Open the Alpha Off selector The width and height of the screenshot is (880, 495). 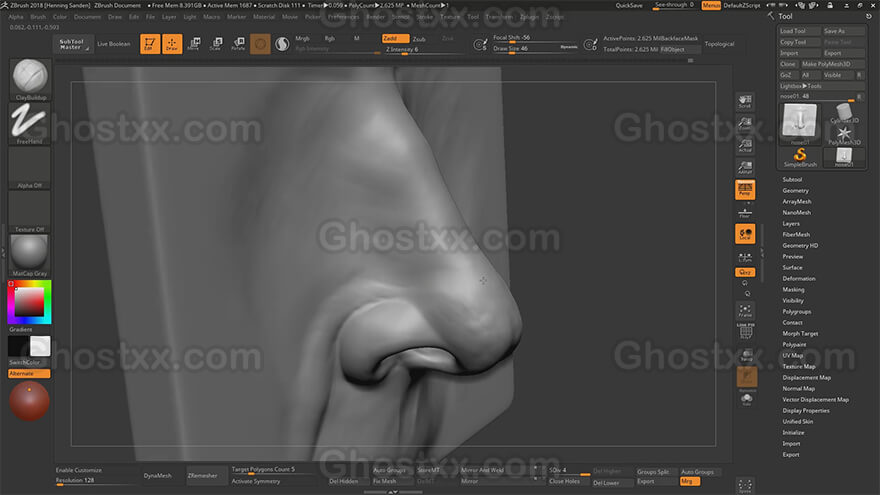click(30, 168)
